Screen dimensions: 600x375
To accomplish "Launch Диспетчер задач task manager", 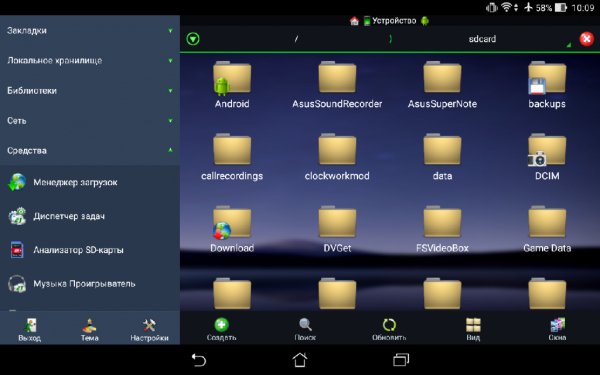I will point(90,216).
